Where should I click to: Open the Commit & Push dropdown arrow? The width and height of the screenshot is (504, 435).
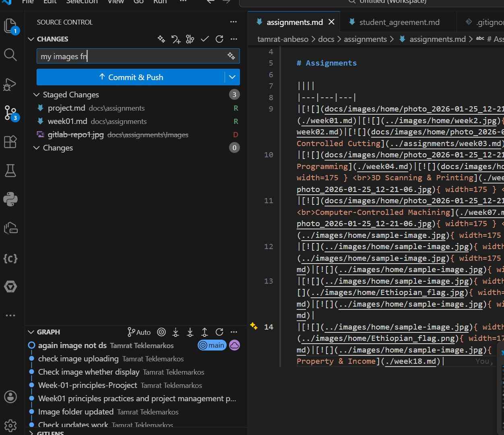point(232,77)
